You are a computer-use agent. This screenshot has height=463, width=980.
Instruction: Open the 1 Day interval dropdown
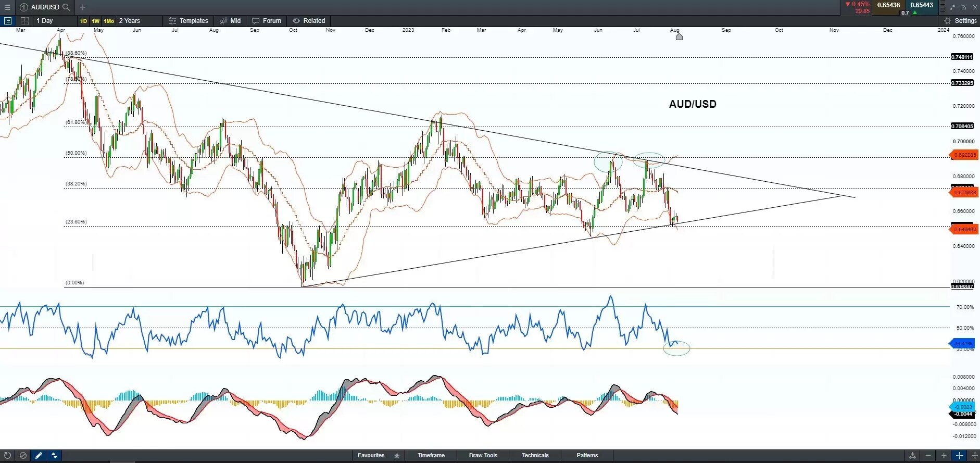coord(54,21)
